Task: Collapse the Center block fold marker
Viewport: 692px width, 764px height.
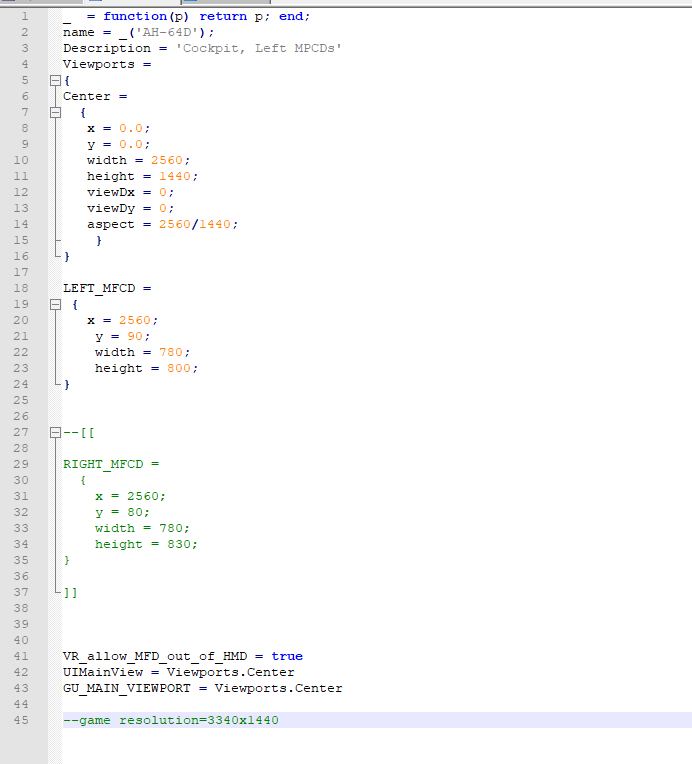Action: (56, 113)
